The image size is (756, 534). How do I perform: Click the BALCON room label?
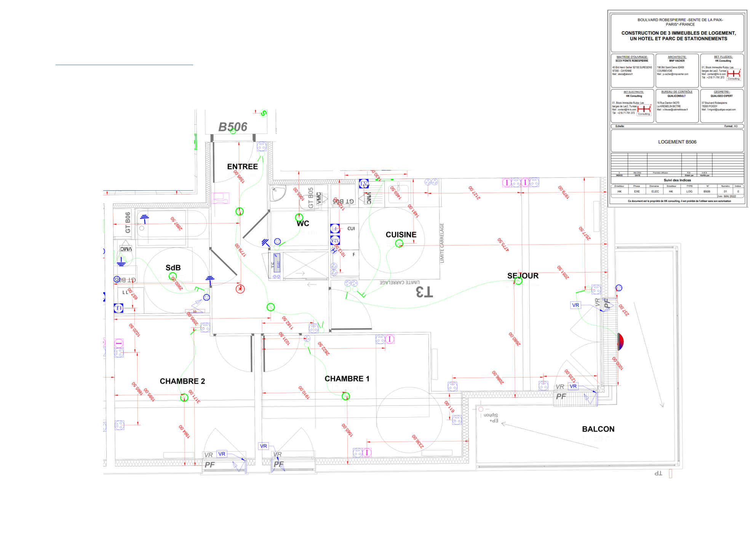click(x=598, y=429)
